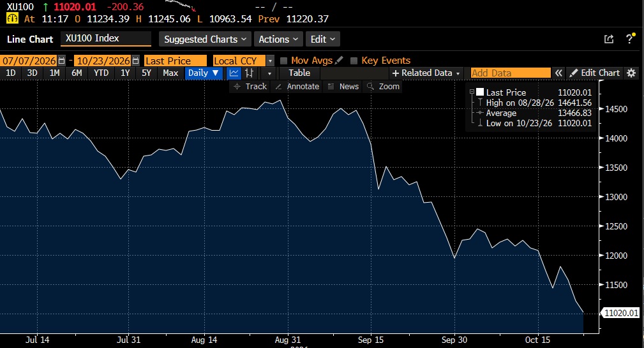Collapse the legend box expander
Screen dimensions: 644x348
click(x=472, y=92)
